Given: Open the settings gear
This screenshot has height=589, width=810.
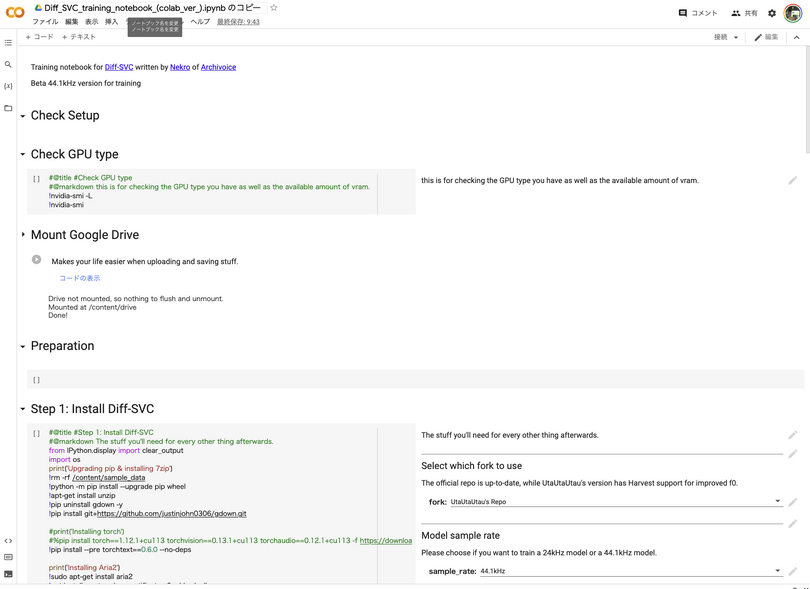Looking at the screenshot, I should 772,13.
